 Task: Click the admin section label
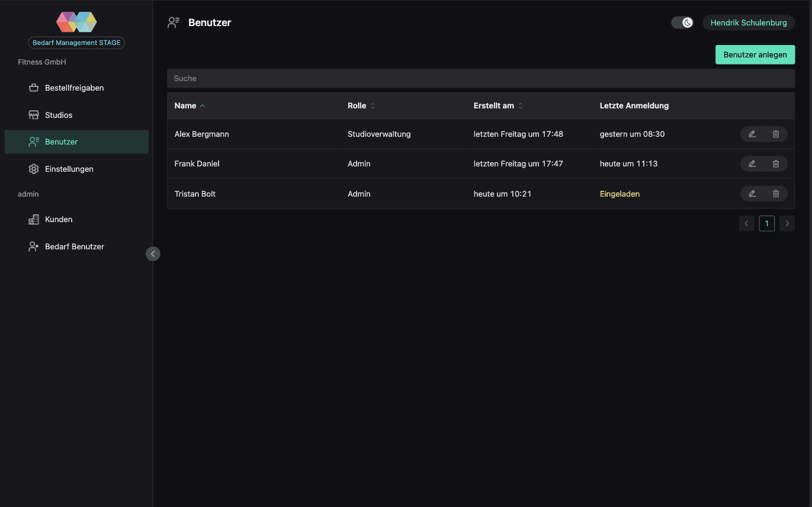28,194
